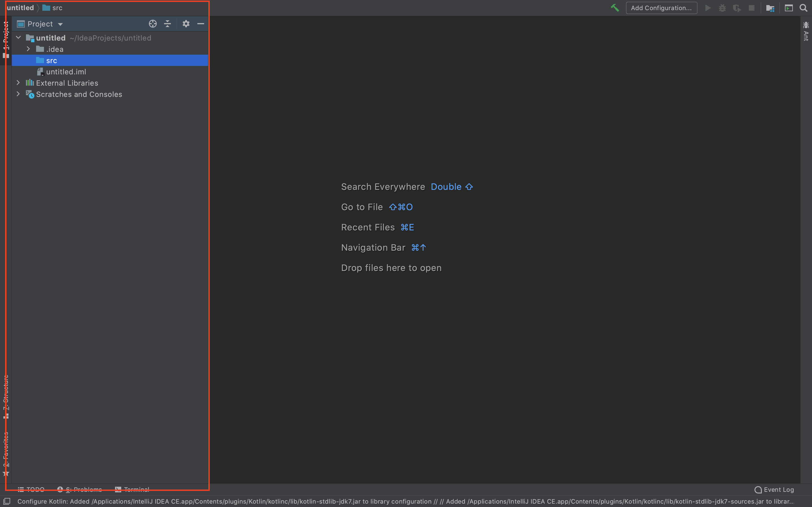Image resolution: width=812 pixels, height=507 pixels.
Task: Click the untitled project root node
Action: pyautogui.click(x=50, y=38)
